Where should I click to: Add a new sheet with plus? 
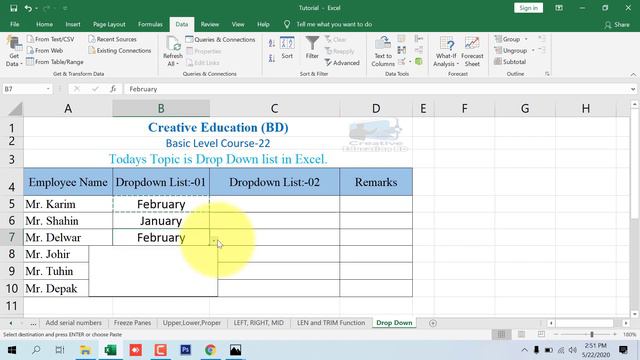(x=433, y=323)
